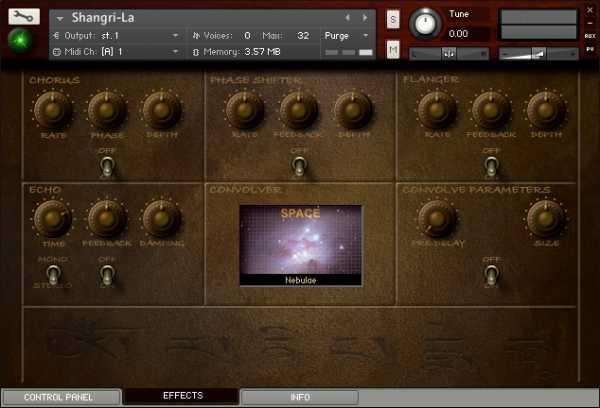Click the Echo Time knob
This screenshot has height=408, width=600.
pos(53,219)
